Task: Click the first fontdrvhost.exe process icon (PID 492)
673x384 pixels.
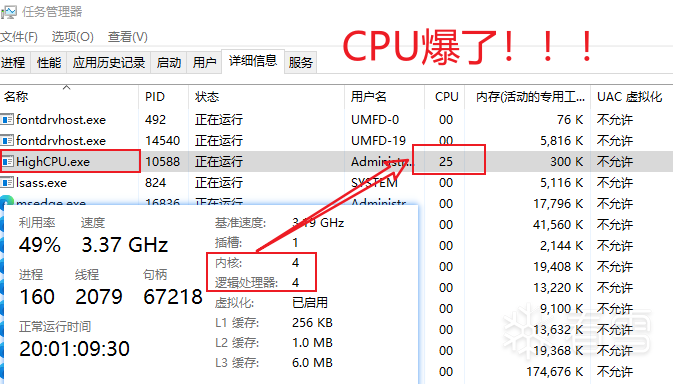Action: point(7,119)
